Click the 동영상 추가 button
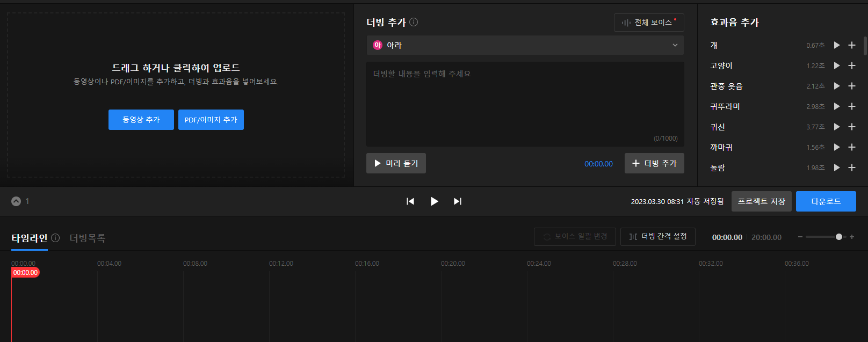 click(141, 120)
